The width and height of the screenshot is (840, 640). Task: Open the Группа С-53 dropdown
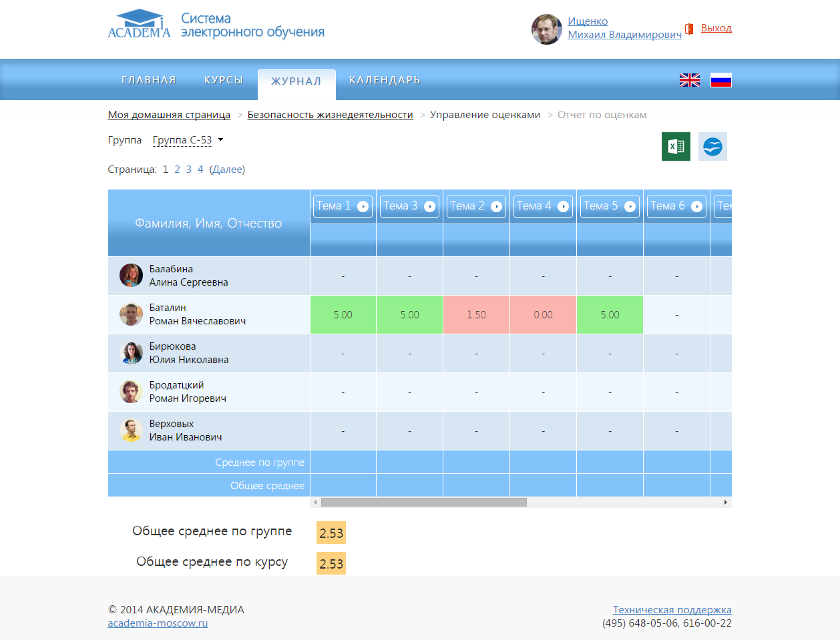[188, 140]
